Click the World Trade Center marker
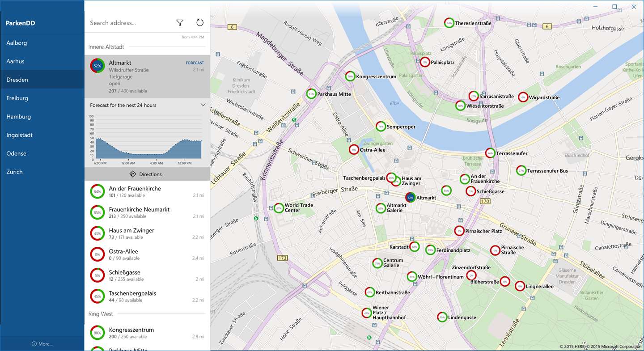This screenshot has width=644, height=351. (279, 208)
